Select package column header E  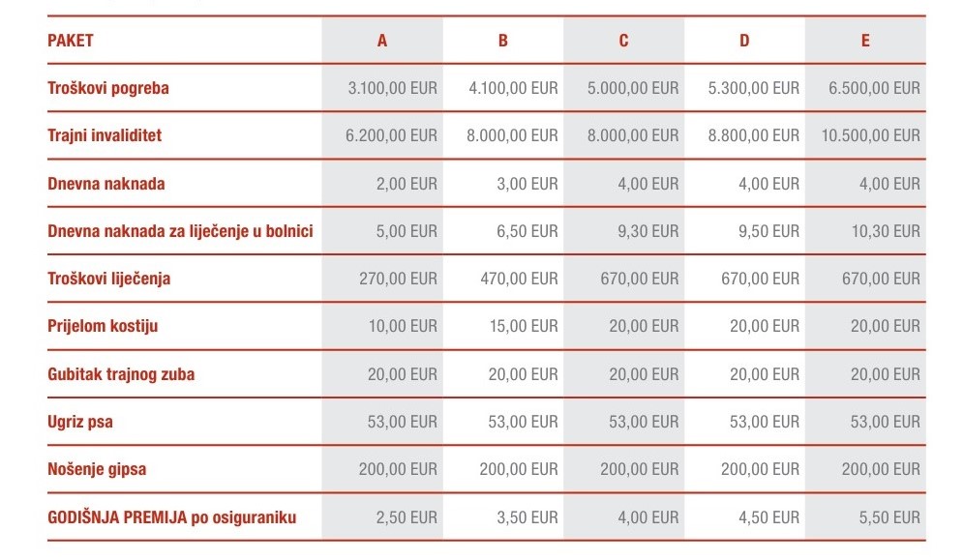click(x=865, y=41)
